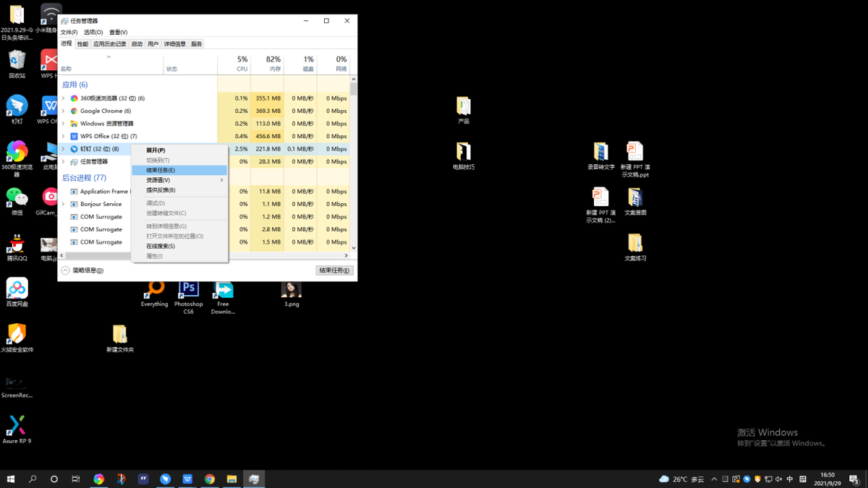
Task: Open Task View from the taskbar
Action: 76,479
